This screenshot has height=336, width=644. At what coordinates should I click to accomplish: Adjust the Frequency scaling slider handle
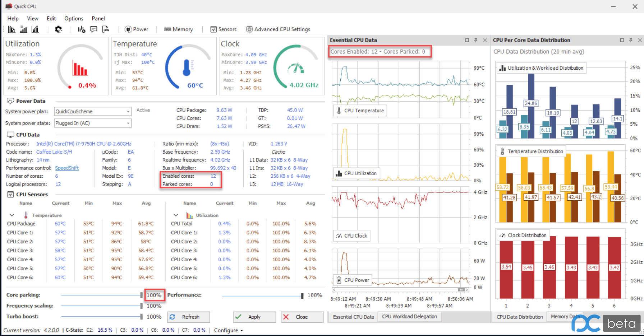[x=142, y=306]
